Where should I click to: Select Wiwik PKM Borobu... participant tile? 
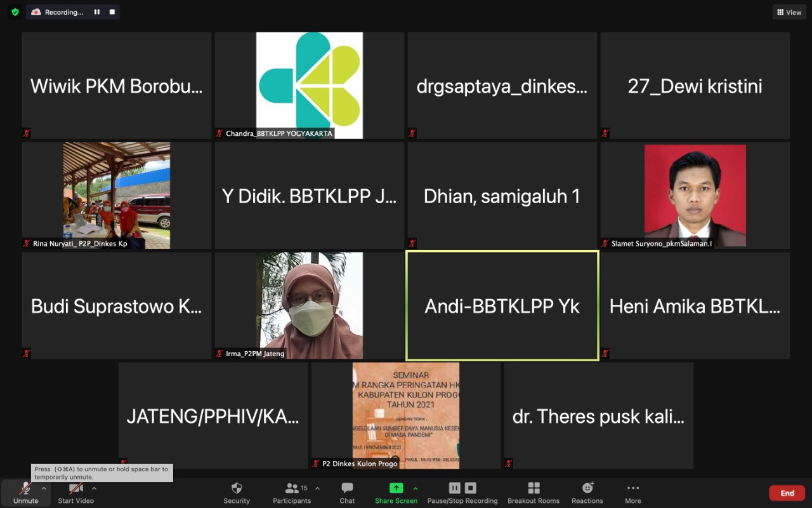click(117, 86)
